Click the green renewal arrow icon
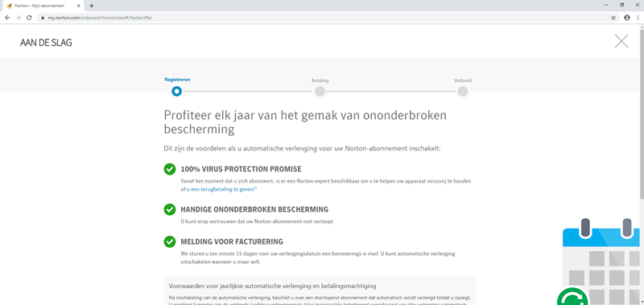This screenshot has height=305, width=644. [573, 297]
